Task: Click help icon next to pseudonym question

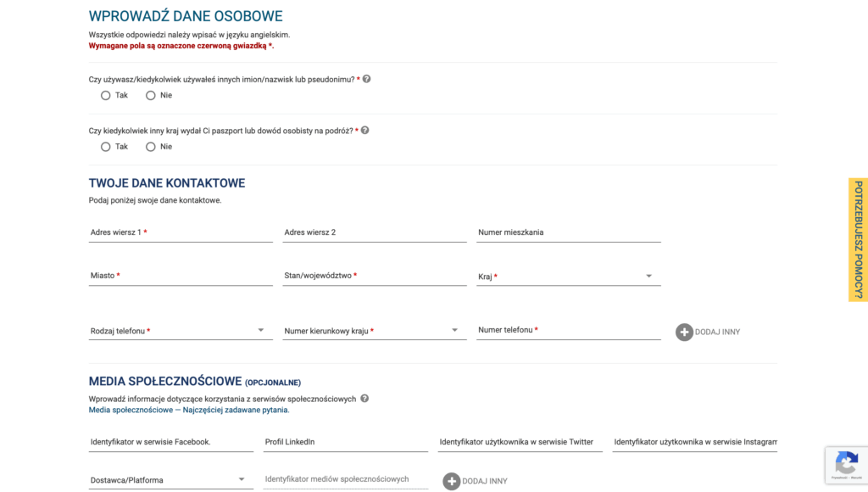Action: [x=366, y=79]
